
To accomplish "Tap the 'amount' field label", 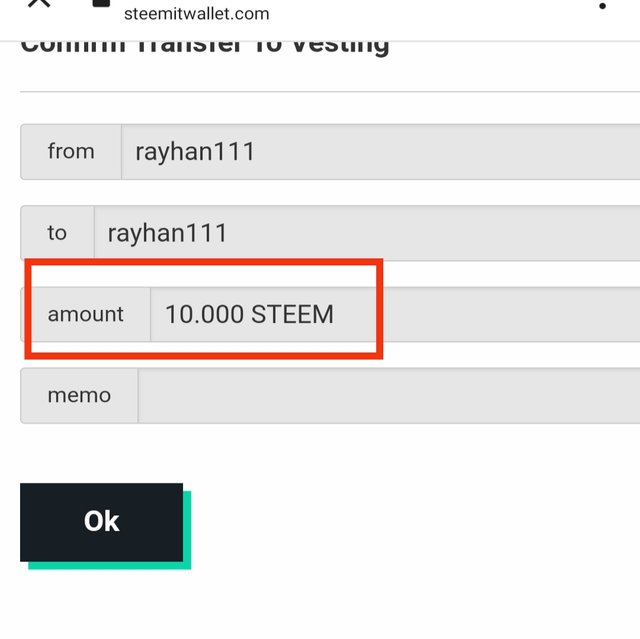I will 85,314.
